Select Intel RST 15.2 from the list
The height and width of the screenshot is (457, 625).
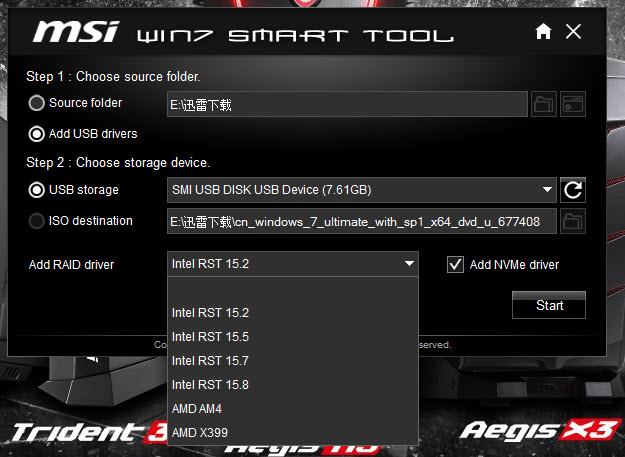point(293,313)
